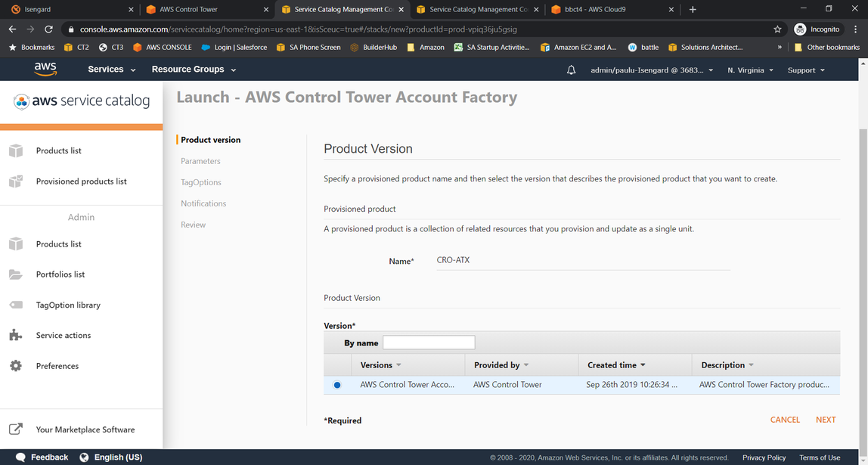The width and height of the screenshot is (868, 465).
Task: Click the By name filter box
Action: 429,343
